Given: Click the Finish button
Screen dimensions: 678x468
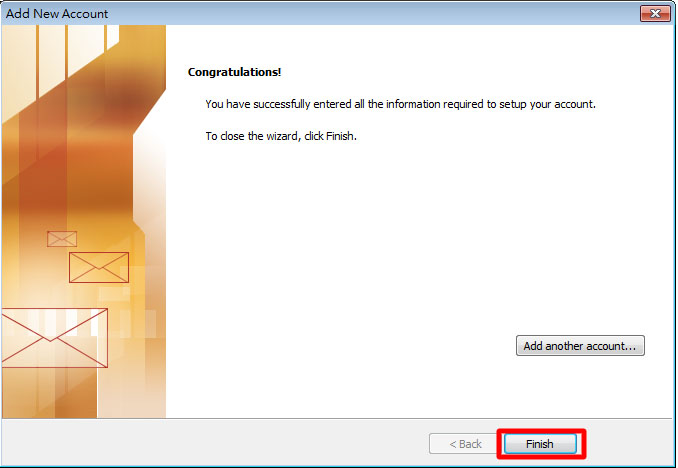Looking at the screenshot, I should pos(540,444).
